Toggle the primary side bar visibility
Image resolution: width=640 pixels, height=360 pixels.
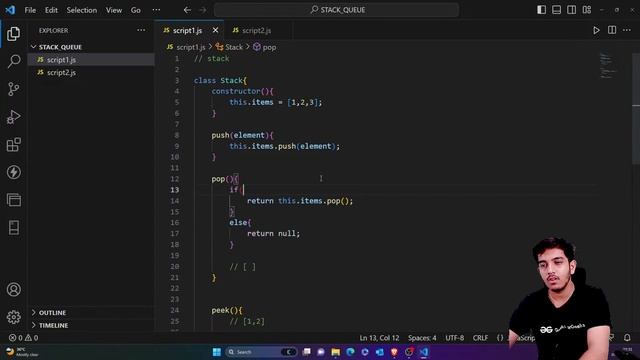point(541,10)
